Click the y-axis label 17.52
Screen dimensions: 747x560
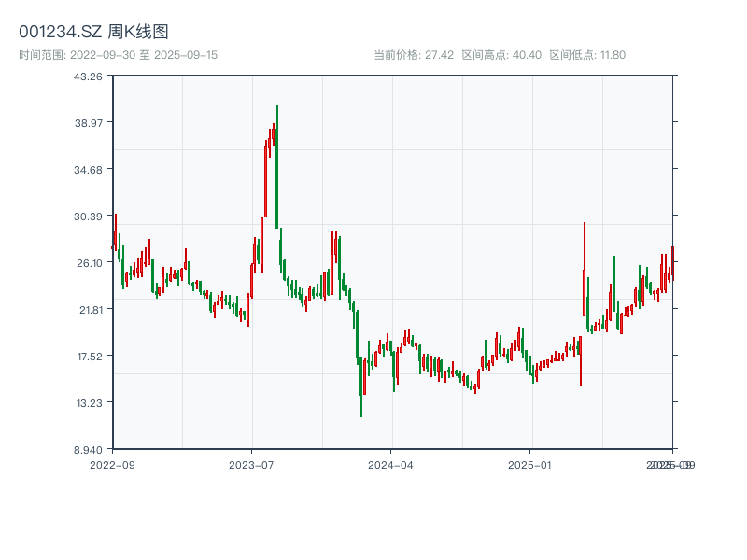coord(90,357)
